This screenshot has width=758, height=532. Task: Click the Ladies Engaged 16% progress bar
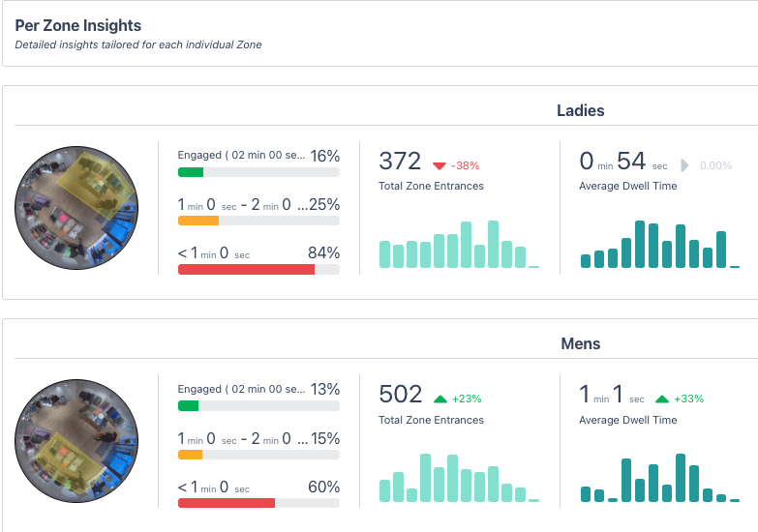coord(258,172)
